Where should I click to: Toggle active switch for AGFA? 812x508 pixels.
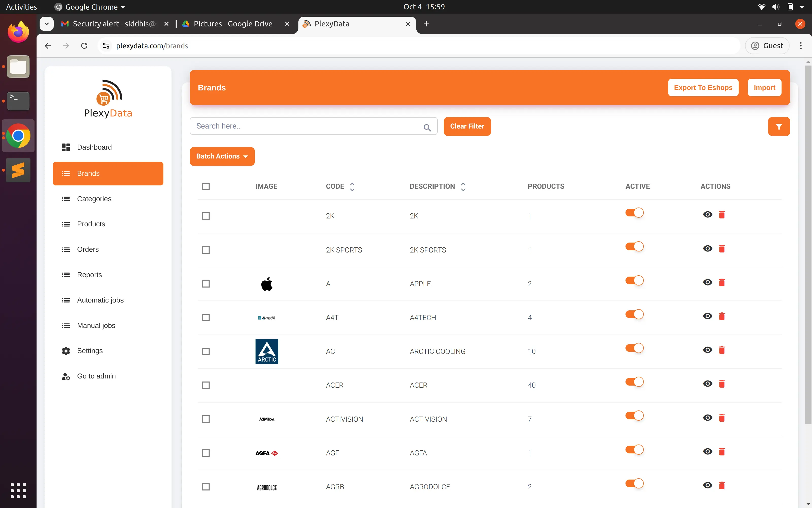(634, 450)
